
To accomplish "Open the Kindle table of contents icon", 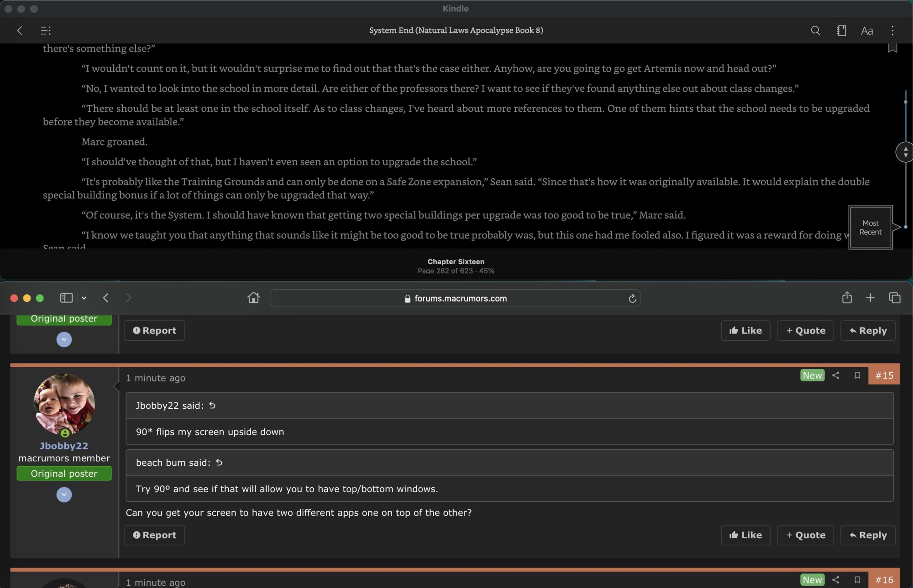I will coord(46,31).
